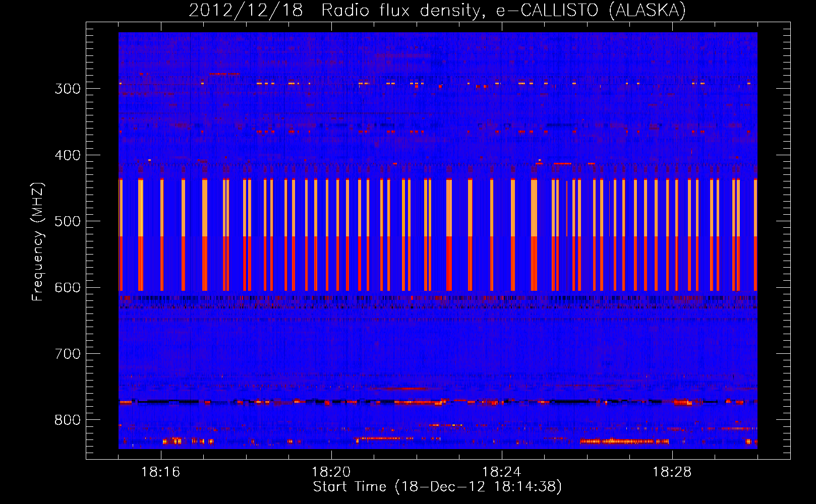Click the '700' frequency axis label
The width and height of the screenshot is (816, 504).
[x=68, y=354]
